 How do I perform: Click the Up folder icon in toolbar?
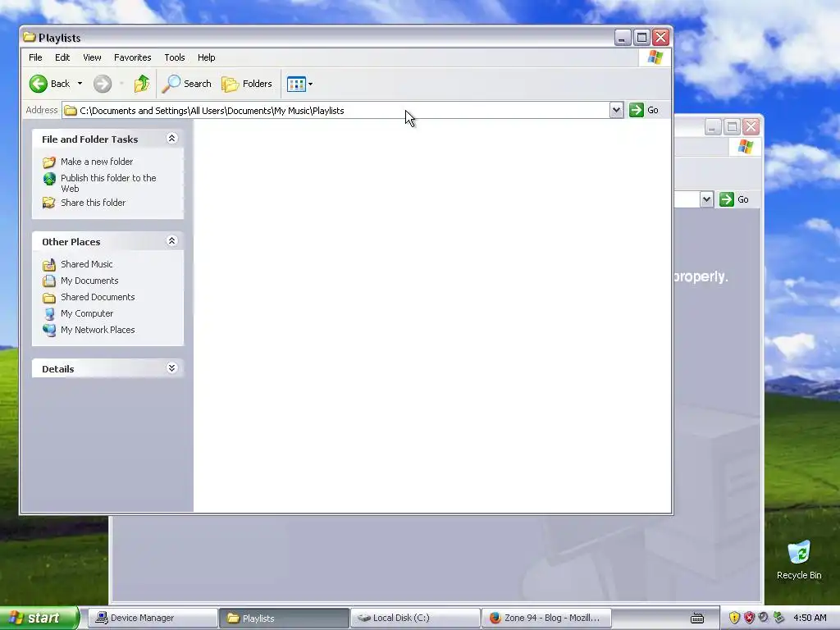point(142,84)
